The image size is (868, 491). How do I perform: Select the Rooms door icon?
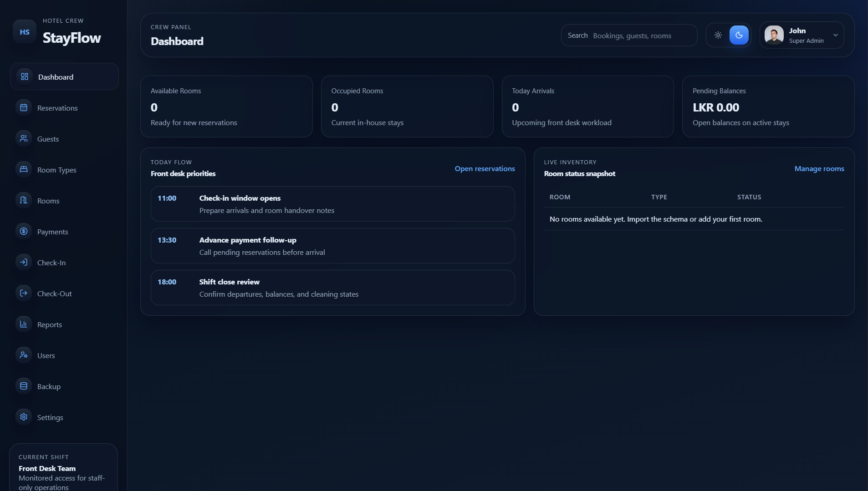pyautogui.click(x=24, y=201)
